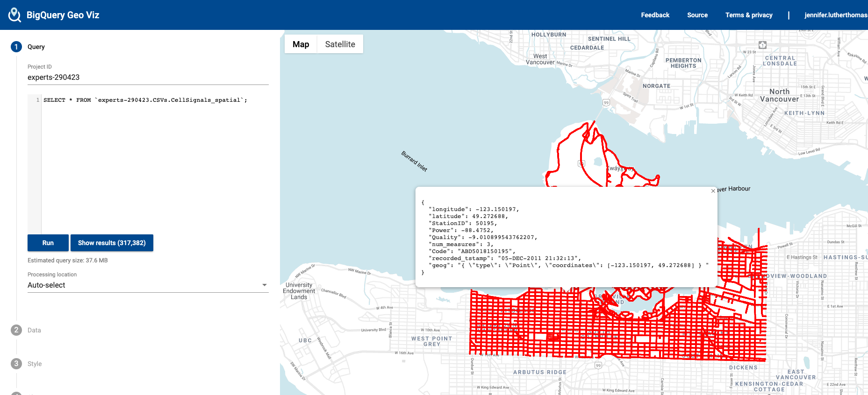Click the West Vancouver map label
Viewport: 868px width, 395px height.
tap(540, 59)
